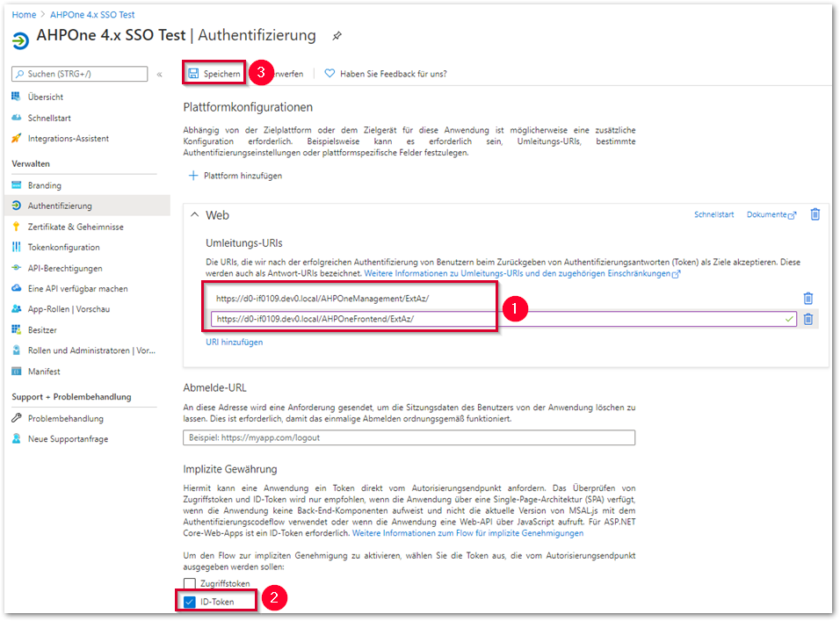The width and height of the screenshot is (840, 621).
Task: Open API-Berechtigungen menu item
Action: [x=65, y=268]
